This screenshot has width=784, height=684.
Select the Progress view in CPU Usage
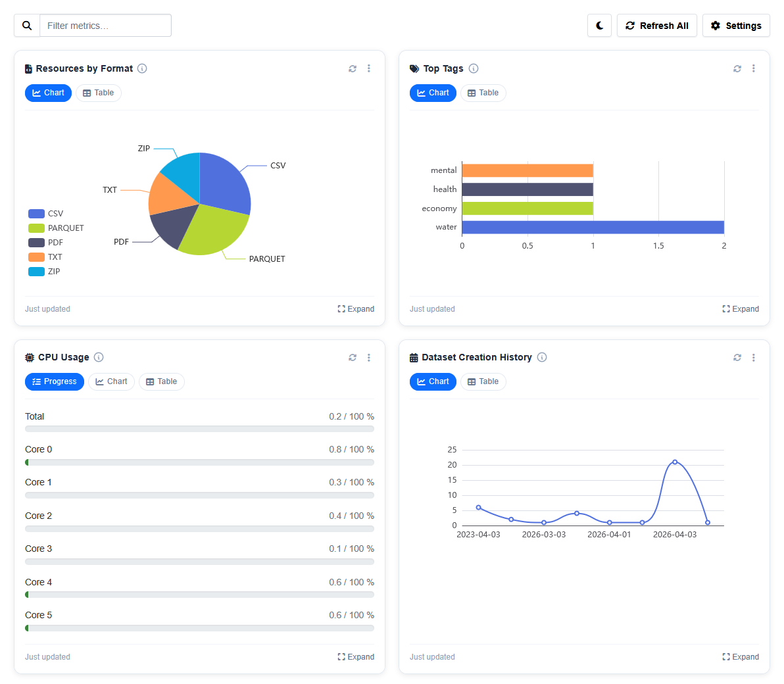[55, 381]
